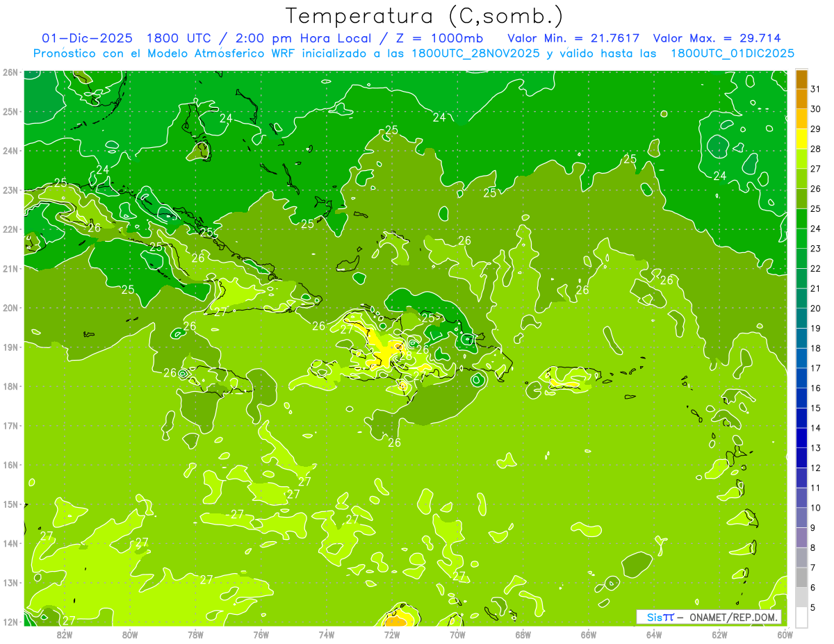Screen dimensions: 834x644
Task: Click the '22N' latitude axis label
Action: 10,229
